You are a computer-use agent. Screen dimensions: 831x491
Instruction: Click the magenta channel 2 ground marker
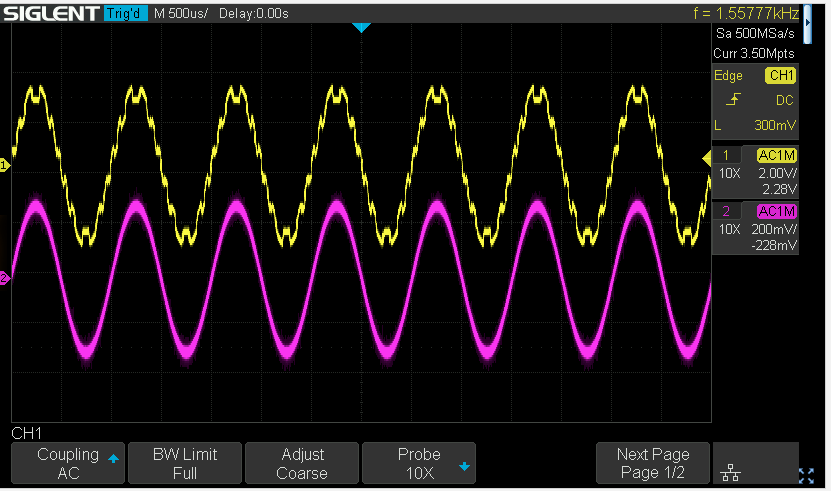pyautogui.click(x=5, y=278)
